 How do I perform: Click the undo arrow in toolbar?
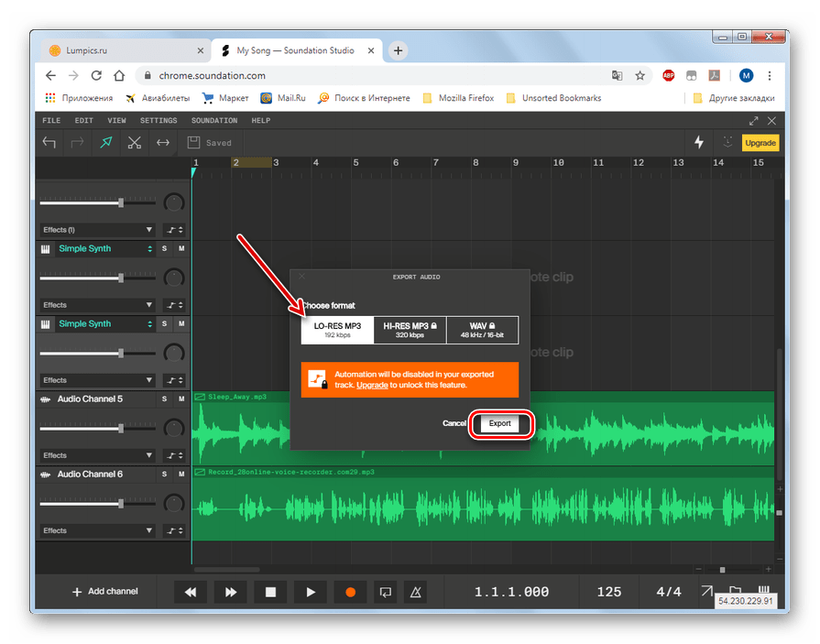click(x=49, y=142)
